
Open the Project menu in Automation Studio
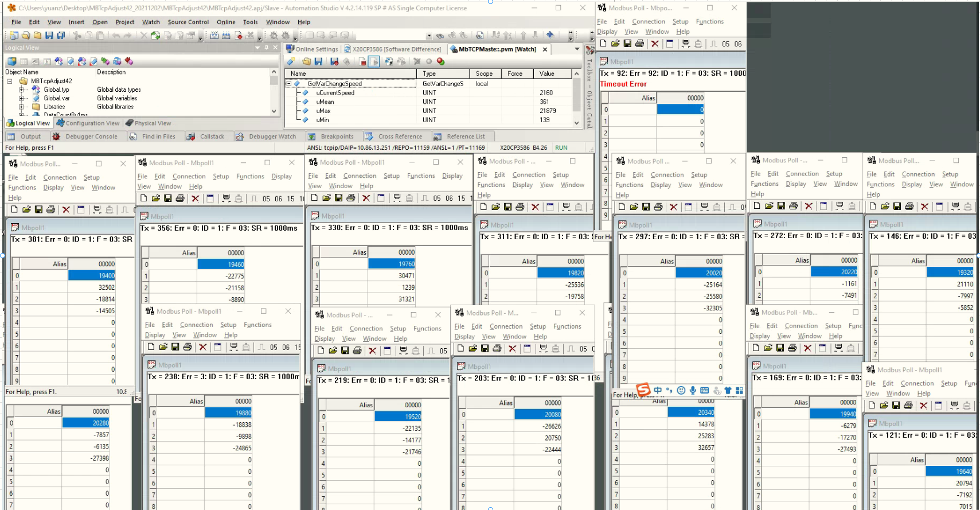124,22
